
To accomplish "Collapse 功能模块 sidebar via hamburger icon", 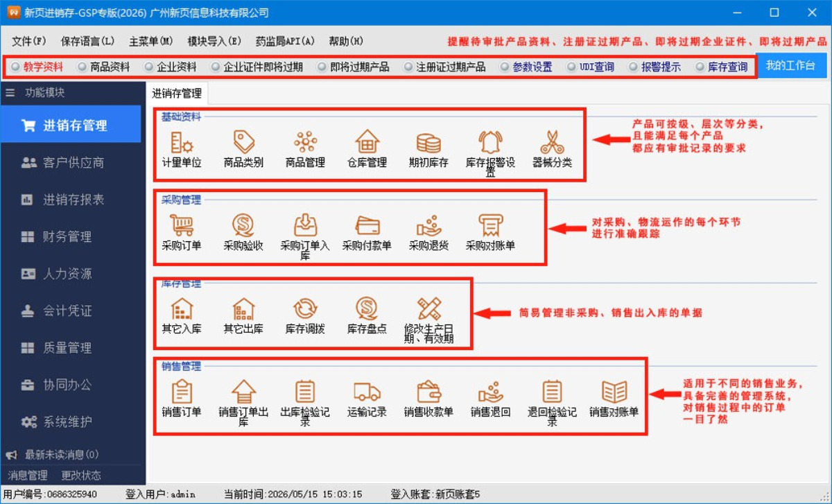I will pos(10,92).
